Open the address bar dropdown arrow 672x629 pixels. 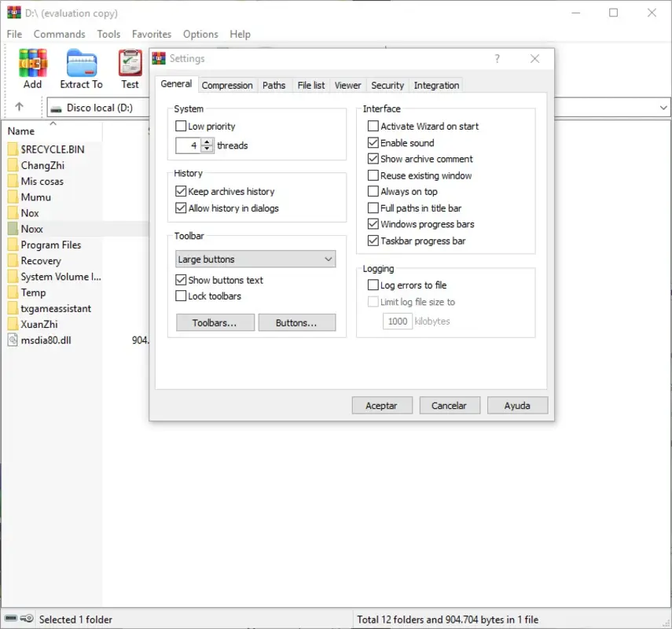[x=663, y=107]
